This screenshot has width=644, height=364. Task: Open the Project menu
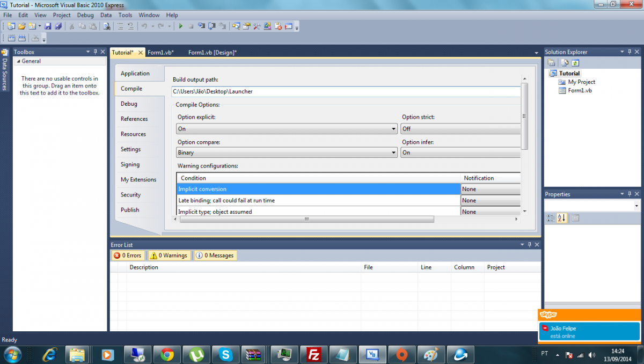pyautogui.click(x=62, y=15)
